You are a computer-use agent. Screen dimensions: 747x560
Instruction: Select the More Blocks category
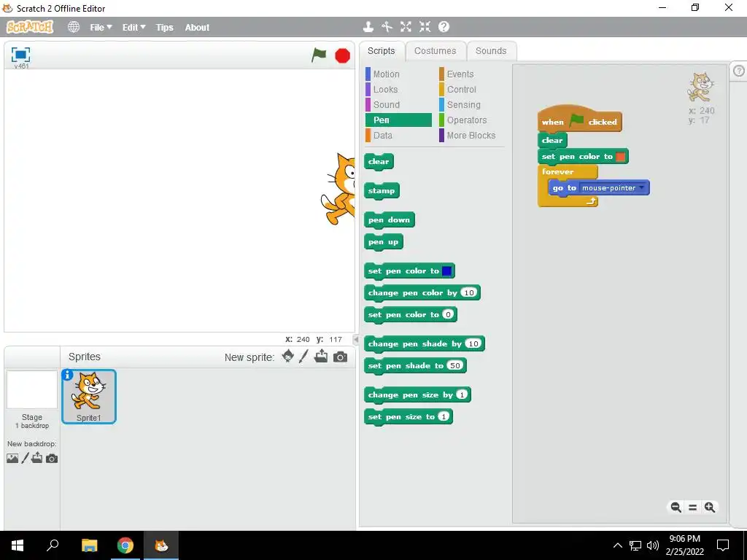471,135
